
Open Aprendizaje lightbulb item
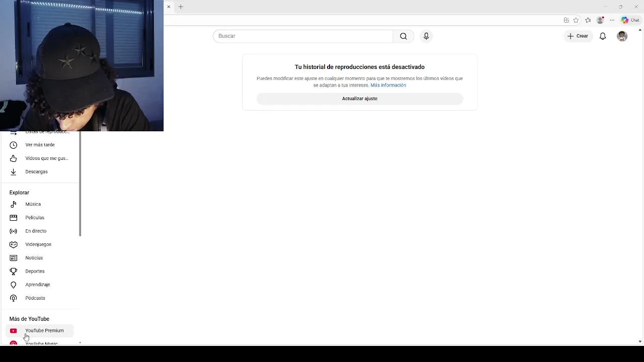click(x=39, y=285)
